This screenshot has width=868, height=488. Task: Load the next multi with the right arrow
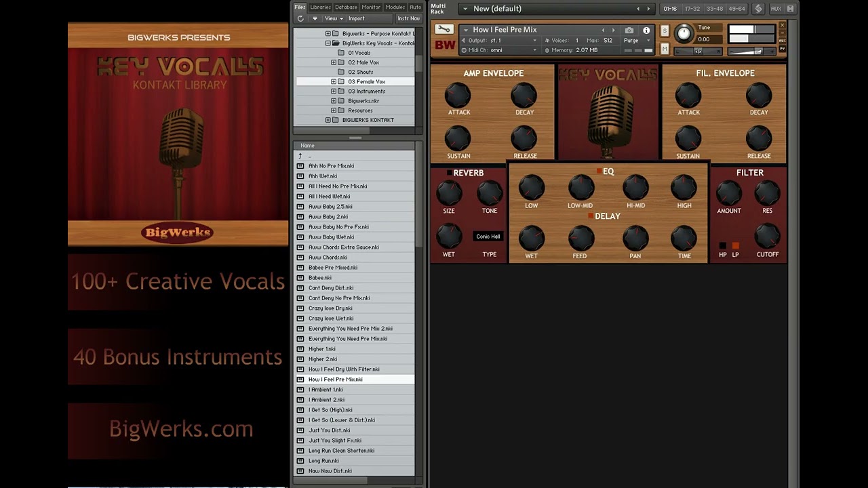pyautogui.click(x=648, y=9)
